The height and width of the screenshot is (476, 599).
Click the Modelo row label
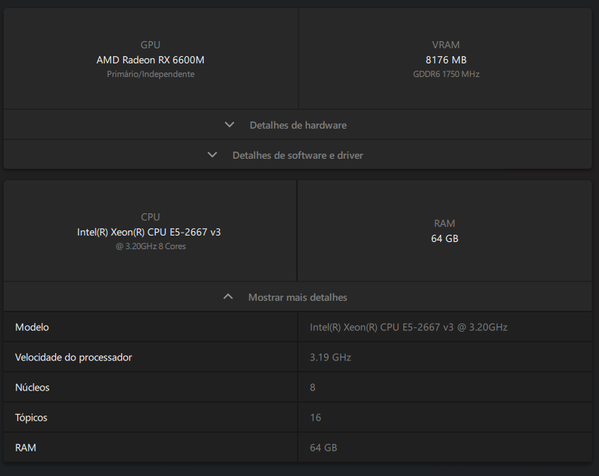[32, 327]
